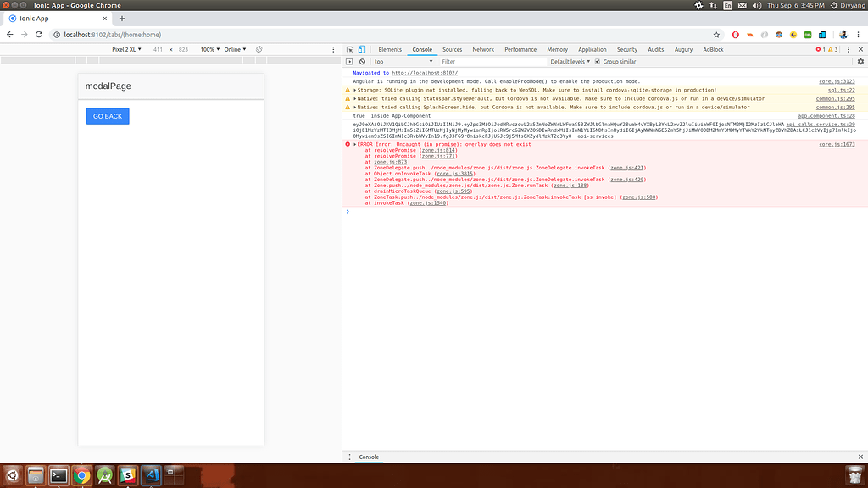
Task: Bookmark the page with the star icon
Action: pos(716,35)
